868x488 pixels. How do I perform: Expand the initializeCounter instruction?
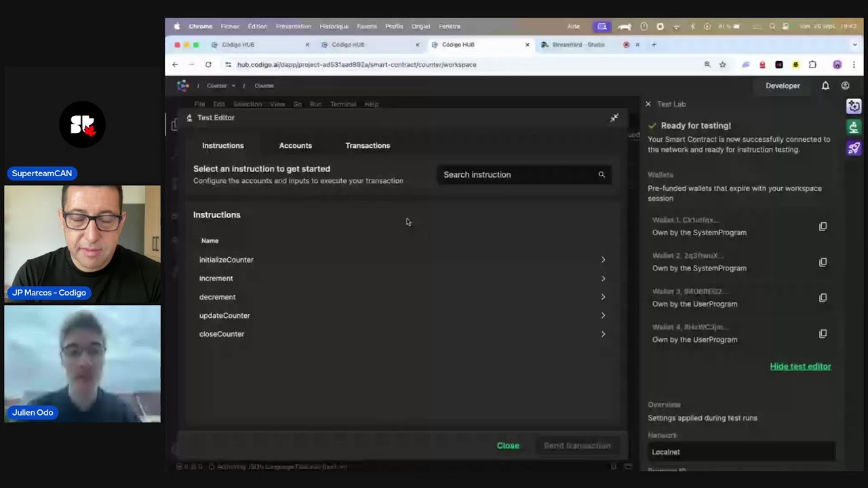click(x=603, y=260)
